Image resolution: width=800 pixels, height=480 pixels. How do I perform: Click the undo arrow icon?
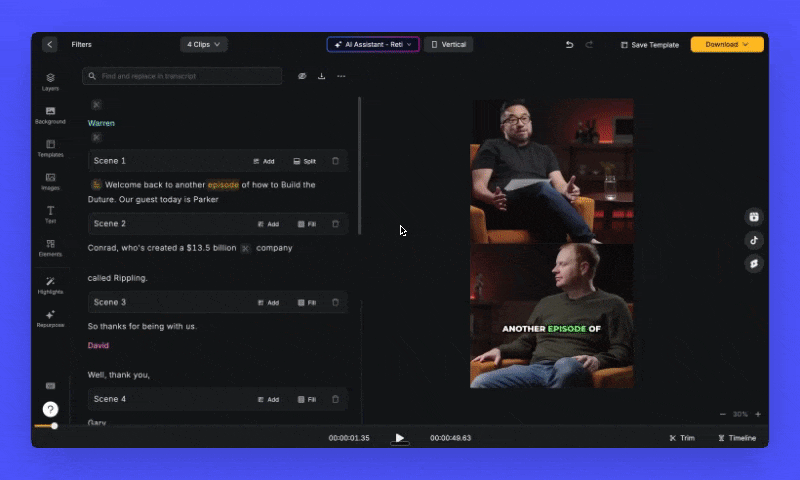click(x=570, y=45)
